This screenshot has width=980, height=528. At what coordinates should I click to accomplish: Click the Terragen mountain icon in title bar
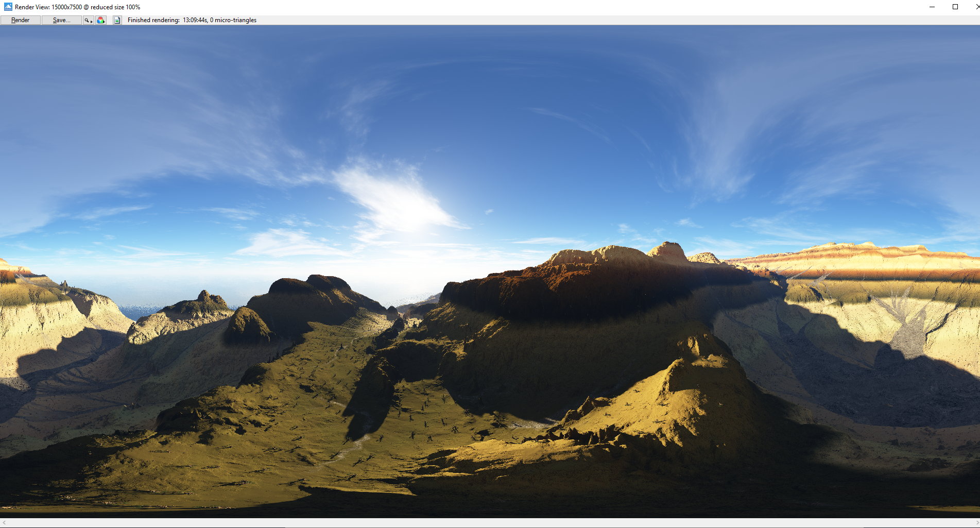[8, 7]
